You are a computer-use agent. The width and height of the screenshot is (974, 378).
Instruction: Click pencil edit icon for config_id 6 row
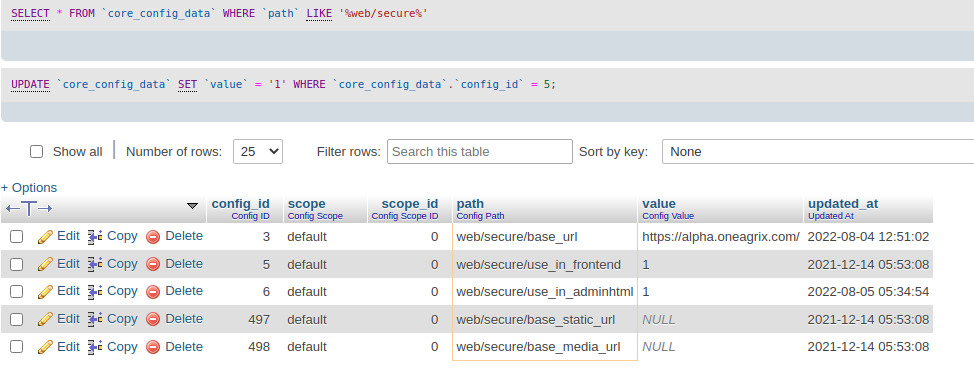click(45, 292)
